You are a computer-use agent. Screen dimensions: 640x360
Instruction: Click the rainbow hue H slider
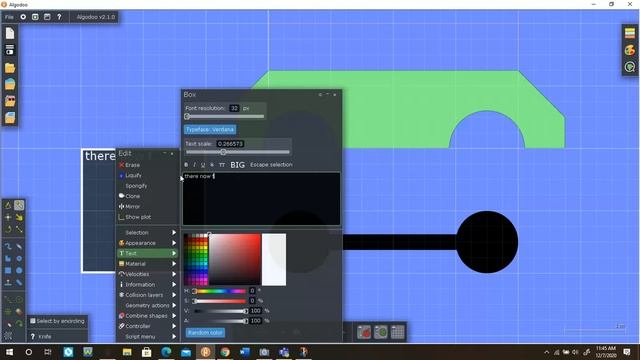[220, 291]
